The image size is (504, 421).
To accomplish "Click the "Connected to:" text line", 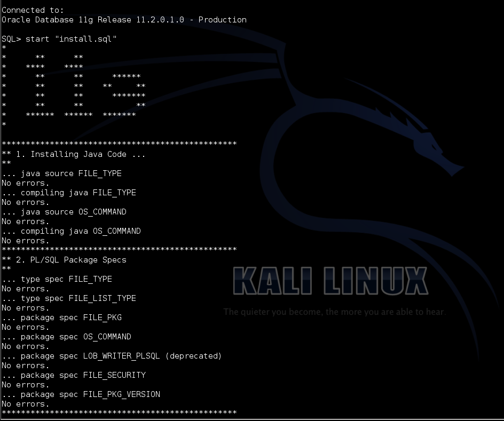I will click(x=33, y=10).
